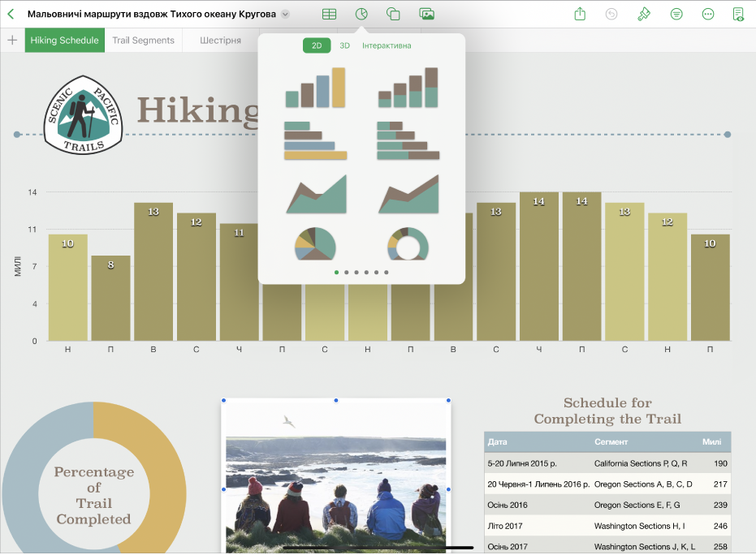Select the Сегмент column header

pos(611,441)
